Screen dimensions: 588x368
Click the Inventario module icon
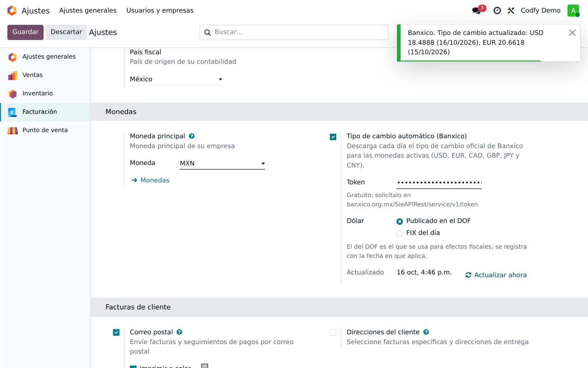(12, 94)
